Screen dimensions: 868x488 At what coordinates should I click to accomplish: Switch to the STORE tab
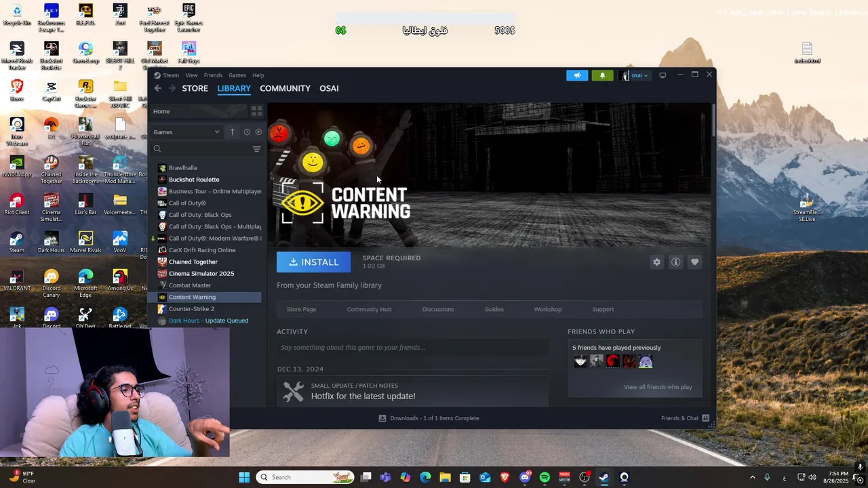click(x=195, y=88)
